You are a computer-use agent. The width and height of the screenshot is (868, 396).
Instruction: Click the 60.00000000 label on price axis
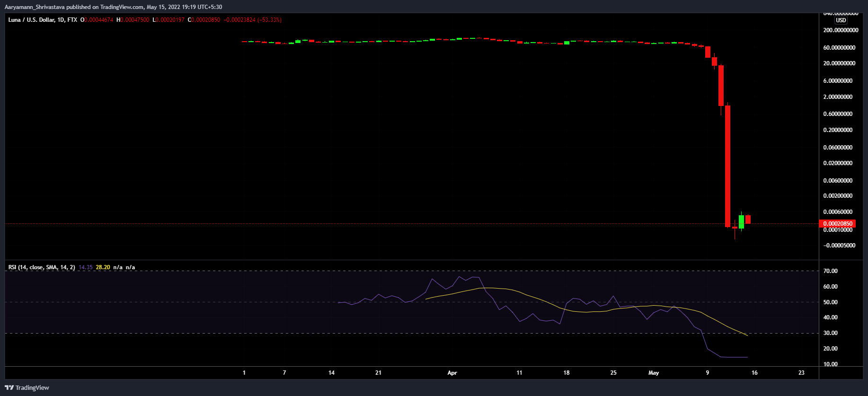tap(839, 48)
